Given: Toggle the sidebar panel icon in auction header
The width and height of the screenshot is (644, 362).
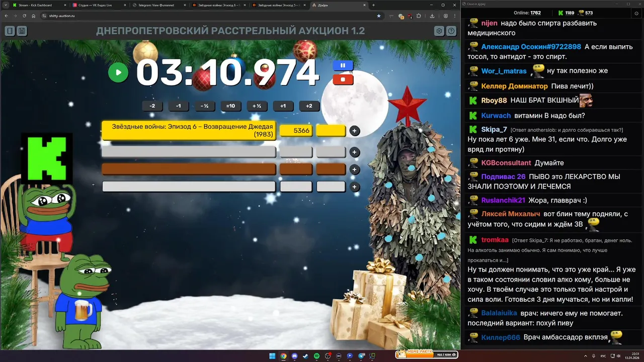Looking at the screenshot, I should 10,31.
